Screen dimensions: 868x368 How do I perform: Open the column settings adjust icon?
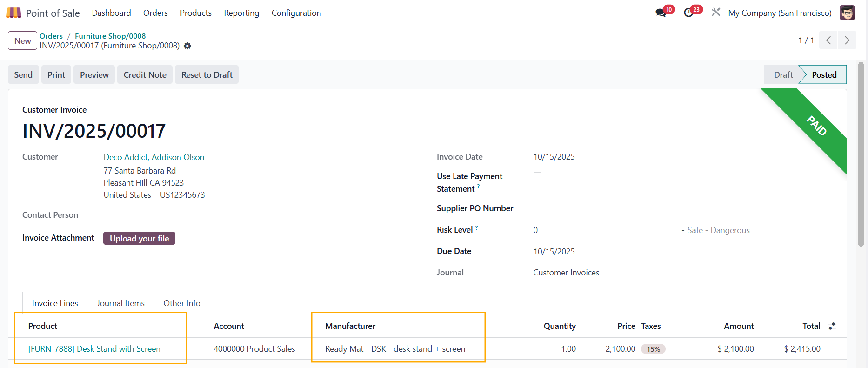click(832, 326)
